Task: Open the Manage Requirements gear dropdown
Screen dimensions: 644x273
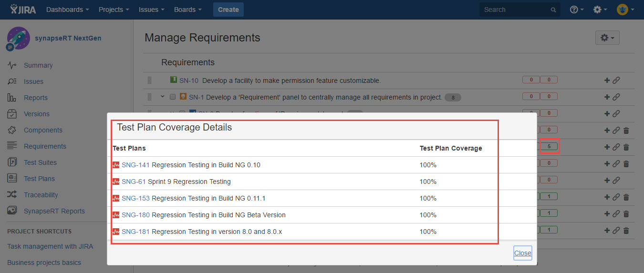Action: pos(607,38)
